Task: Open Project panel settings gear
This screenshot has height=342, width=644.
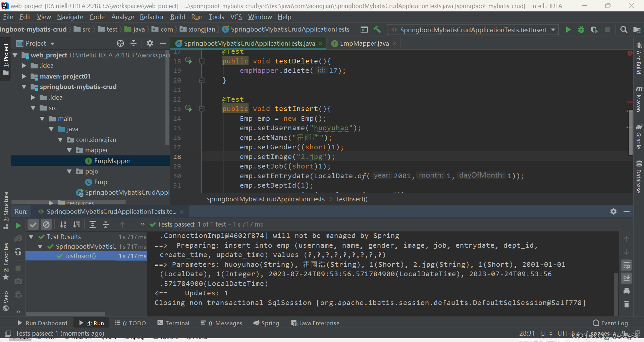Action: pyautogui.click(x=150, y=43)
